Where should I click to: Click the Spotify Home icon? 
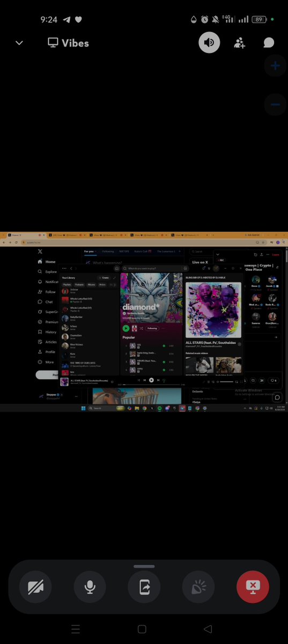tap(116, 268)
